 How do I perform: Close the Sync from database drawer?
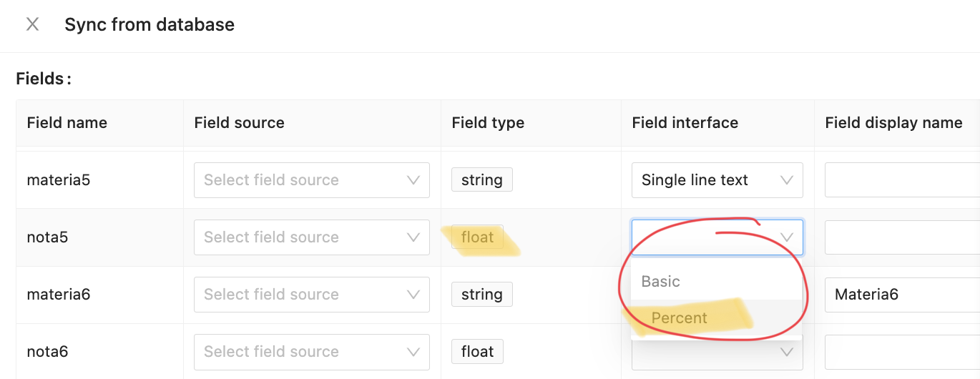point(32,24)
